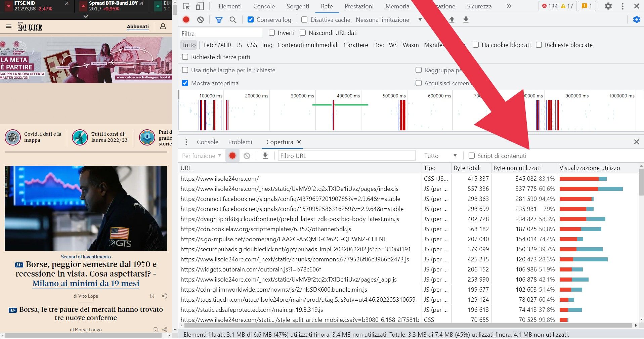
Task: Switch to the Console tab in top bar
Action: [264, 6]
